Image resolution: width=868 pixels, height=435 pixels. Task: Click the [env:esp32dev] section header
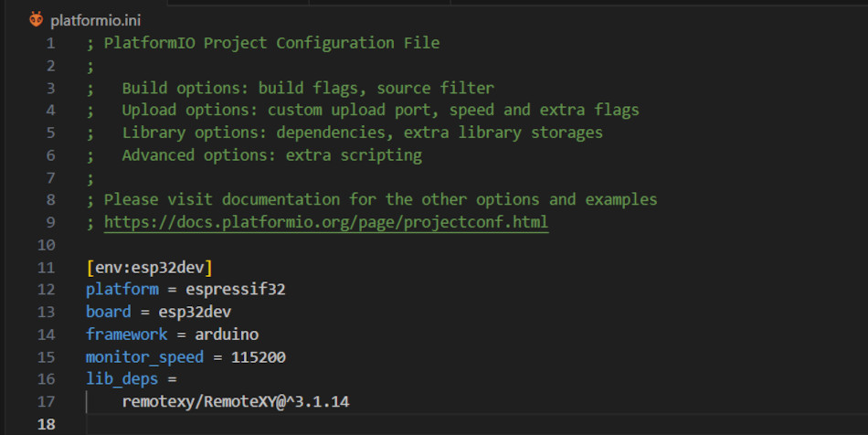pyautogui.click(x=150, y=268)
